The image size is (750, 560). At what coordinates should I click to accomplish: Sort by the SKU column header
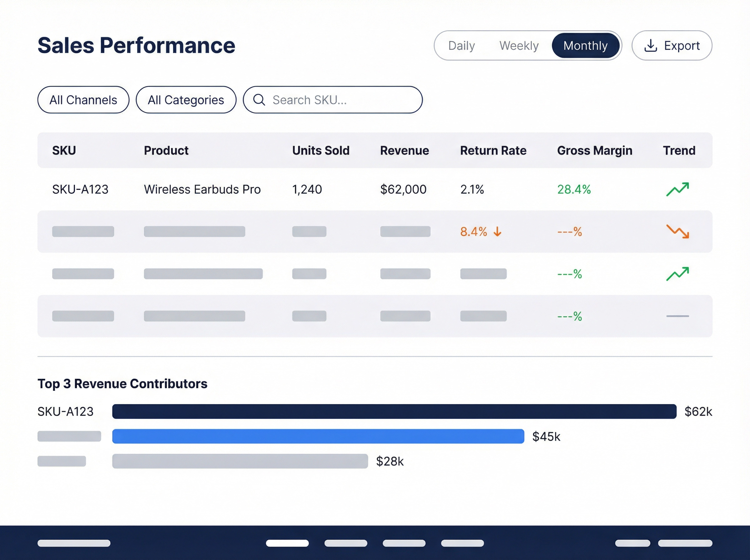64,150
